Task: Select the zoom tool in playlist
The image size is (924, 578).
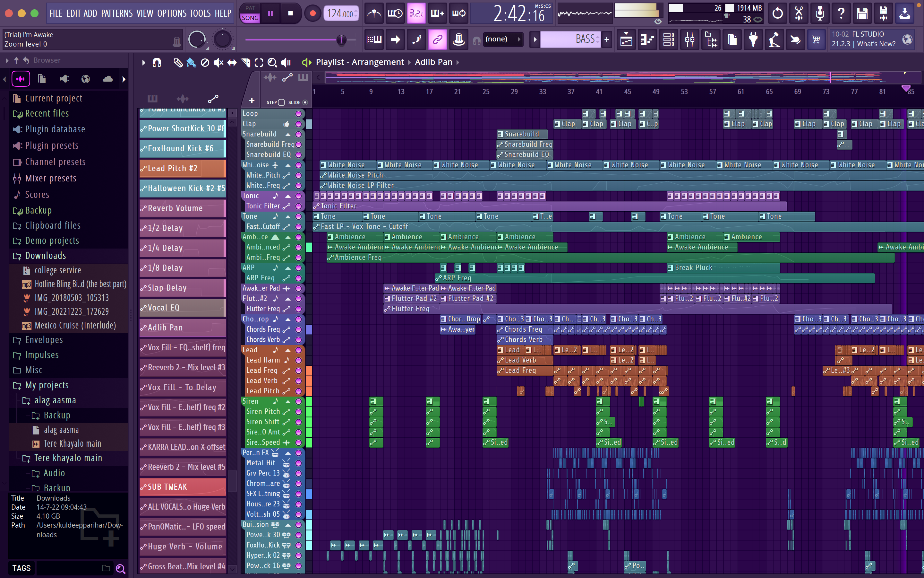Action: pos(272,62)
